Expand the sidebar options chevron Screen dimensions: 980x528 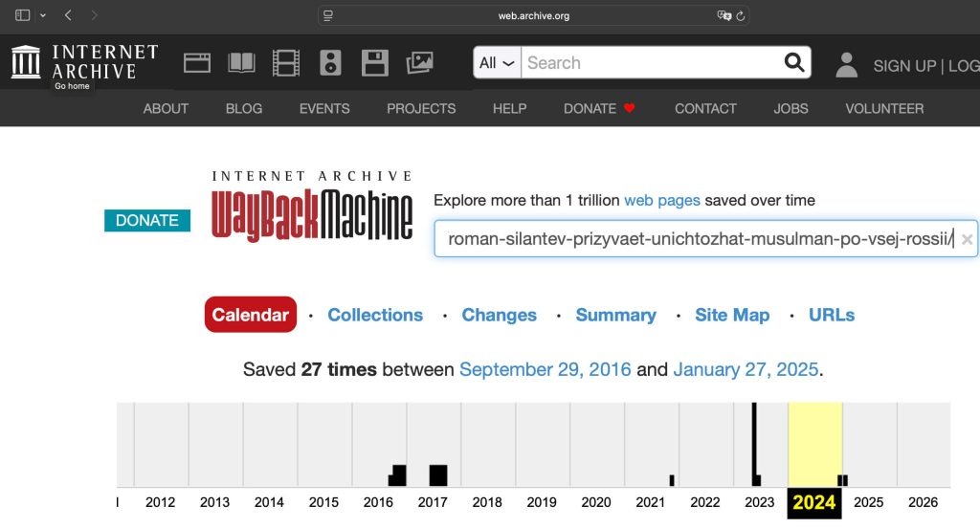coord(43,15)
